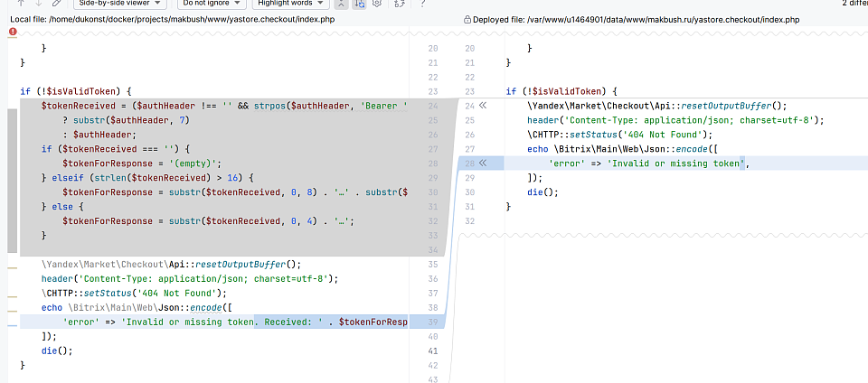
Task: Go to next difference arrow
Action: pyautogui.click(x=38, y=3)
